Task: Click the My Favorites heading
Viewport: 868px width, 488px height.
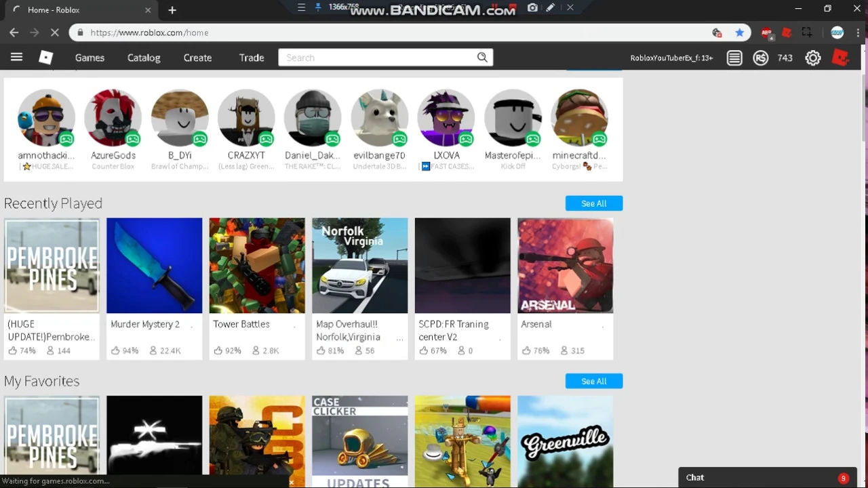Action: (41, 381)
